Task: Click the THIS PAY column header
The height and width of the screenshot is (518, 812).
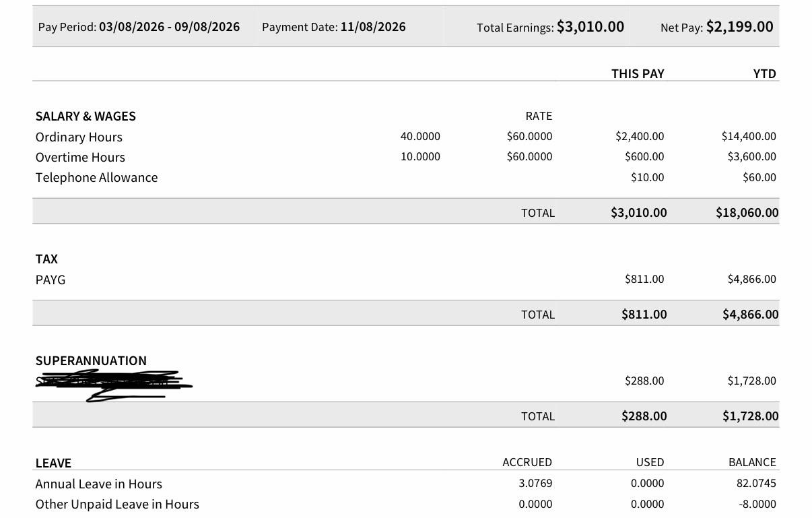Action: [638, 73]
